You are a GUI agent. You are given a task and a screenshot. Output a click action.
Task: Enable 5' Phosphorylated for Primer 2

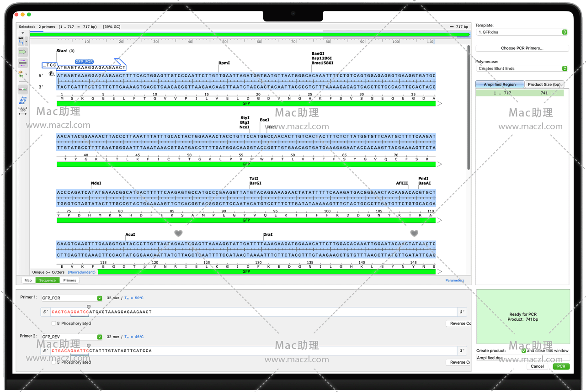(x=54, y=362)
